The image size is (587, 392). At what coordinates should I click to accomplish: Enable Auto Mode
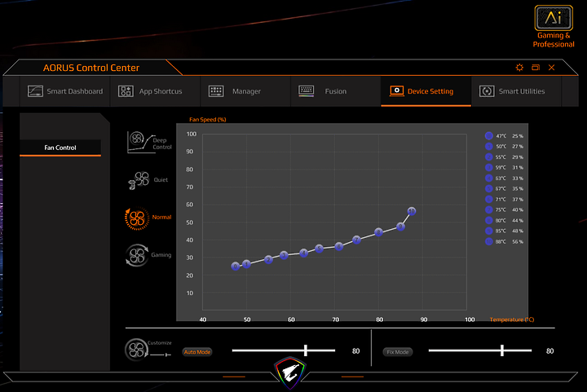[197, 352]
